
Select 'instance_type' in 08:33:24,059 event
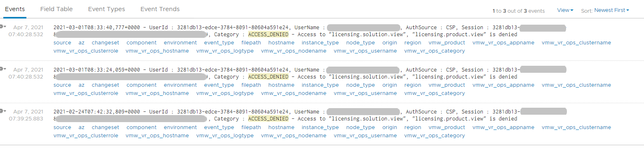coord(320,85)
